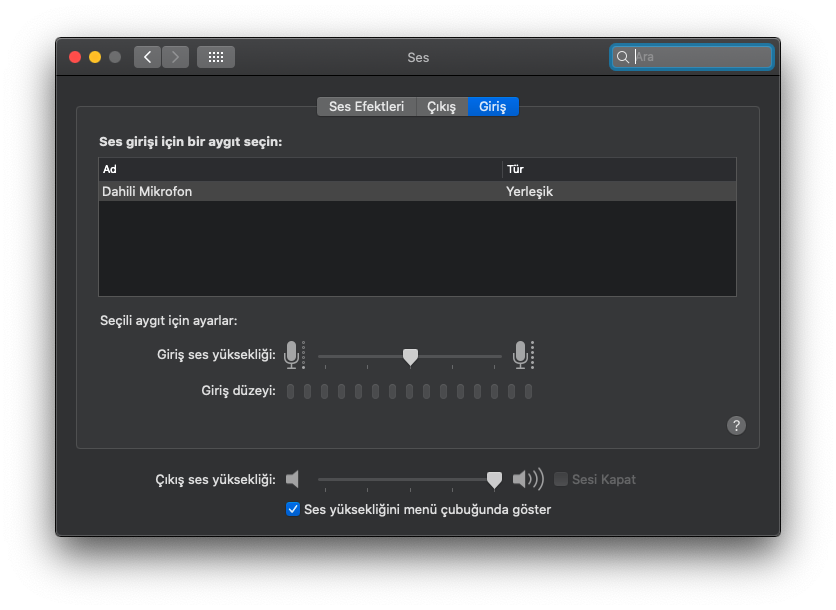Click the quiet speaker icon for output volume
The width and height of the screenshot is (836, 610).
(293, 479)
